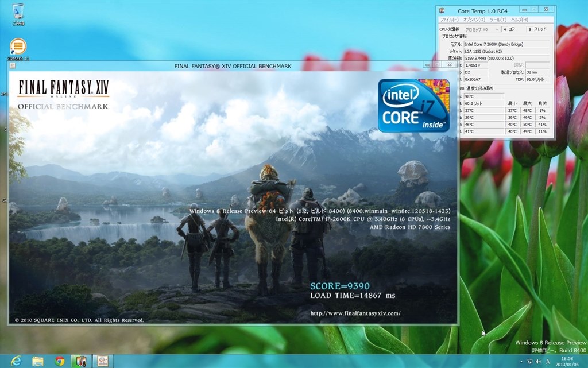
Task: Select the model field 'Intel Core i7 2600K'
Action: tap(506, 44)
